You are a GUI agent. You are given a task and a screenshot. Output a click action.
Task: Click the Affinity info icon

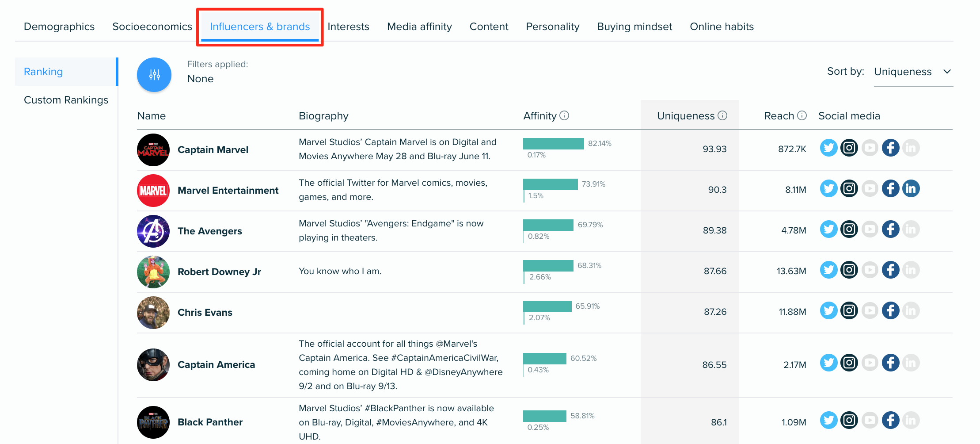pyautogui.click(x=564, y=115)
